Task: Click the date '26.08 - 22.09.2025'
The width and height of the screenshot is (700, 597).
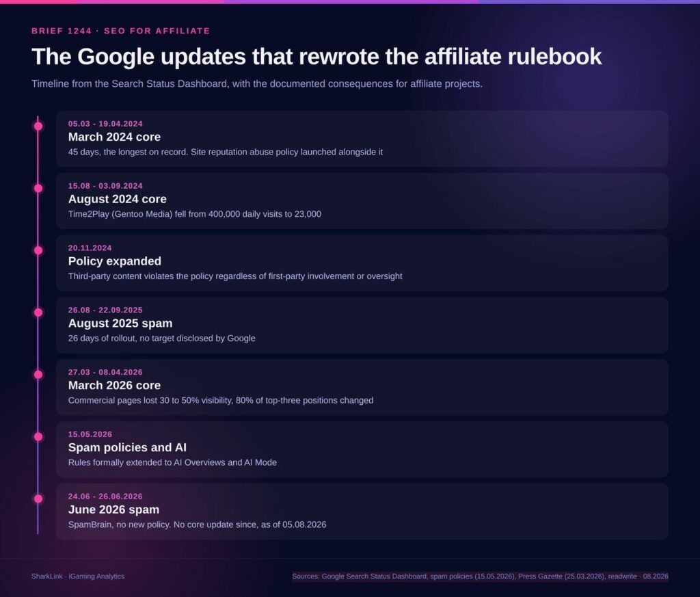Action: pyautogui.click(x=105, y=310)
